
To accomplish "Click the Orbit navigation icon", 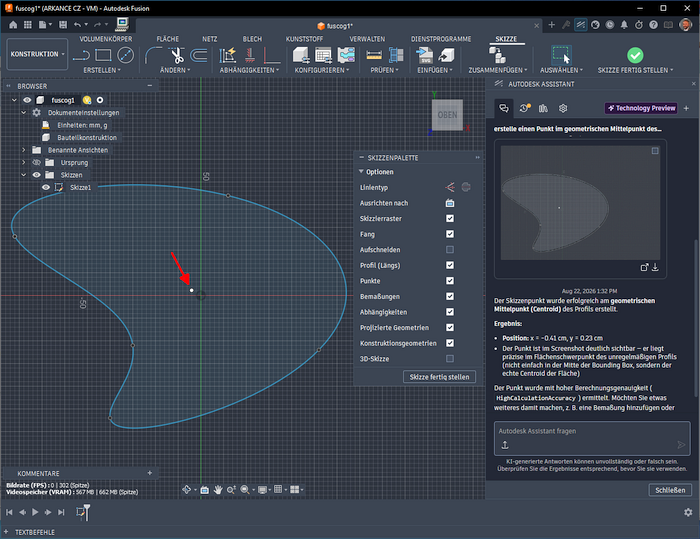I will pyautogui.click(x=187, y=489).
